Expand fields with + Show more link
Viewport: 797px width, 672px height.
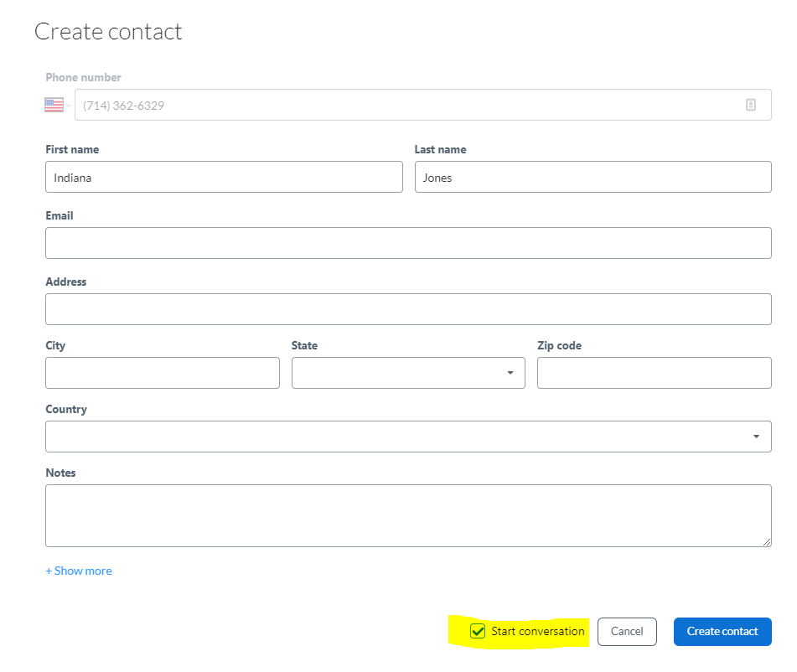click(x=79, y=571)
